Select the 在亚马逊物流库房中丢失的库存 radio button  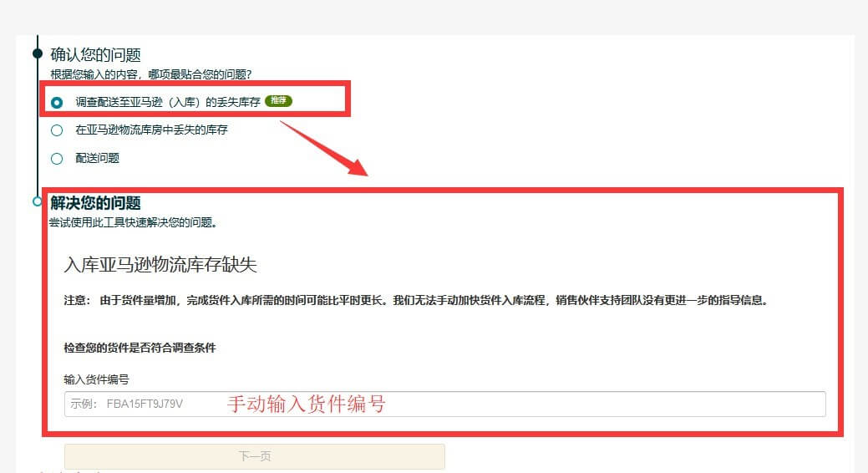[x=57, y=130]
